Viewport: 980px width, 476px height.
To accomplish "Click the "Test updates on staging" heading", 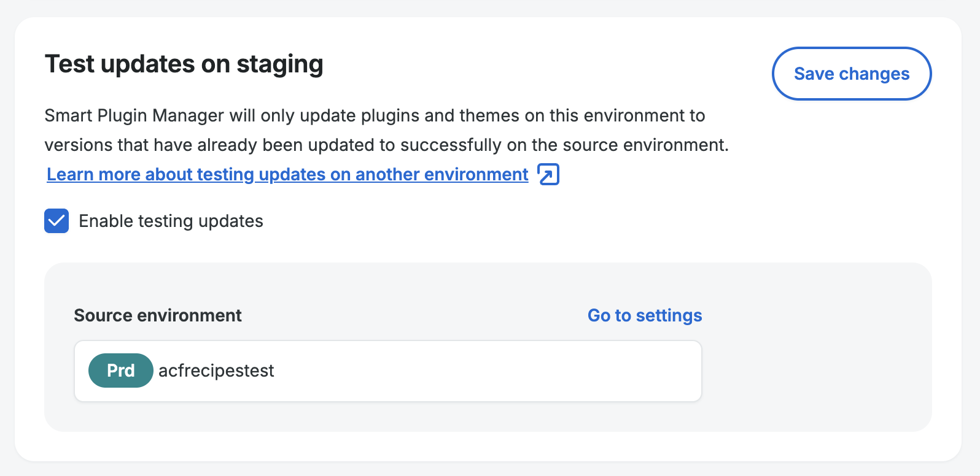I will point(184,64).
